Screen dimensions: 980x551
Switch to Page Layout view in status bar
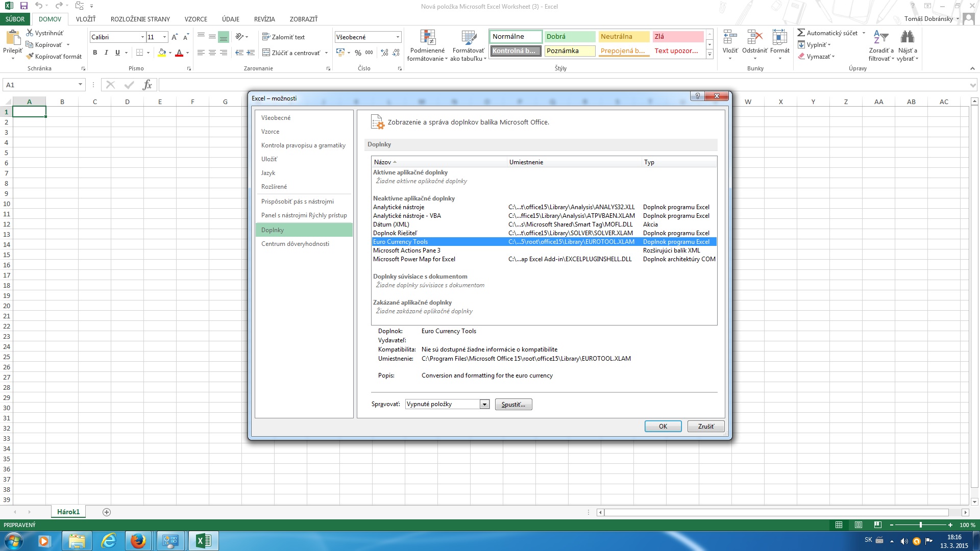859,525
